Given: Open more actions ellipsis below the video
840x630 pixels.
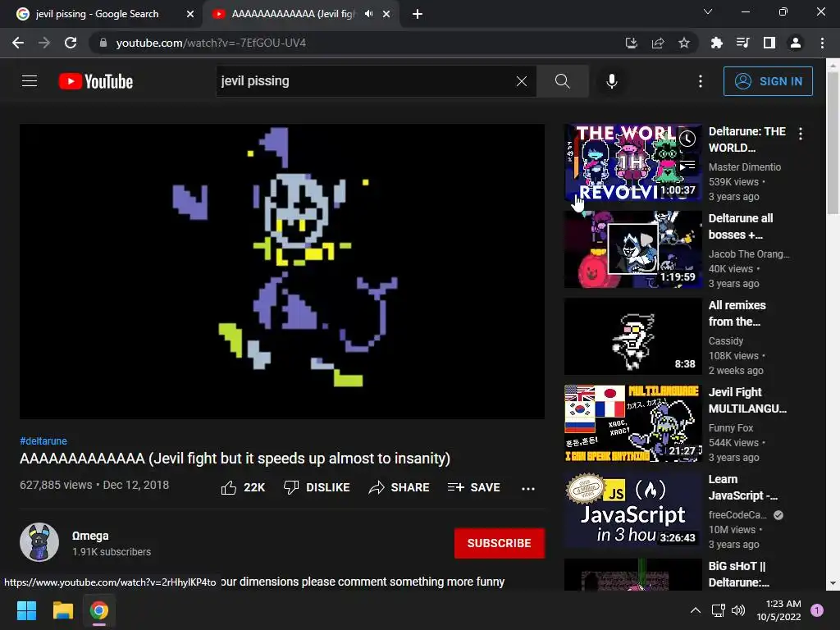Looking at the screenshot, I should (528, 488).
